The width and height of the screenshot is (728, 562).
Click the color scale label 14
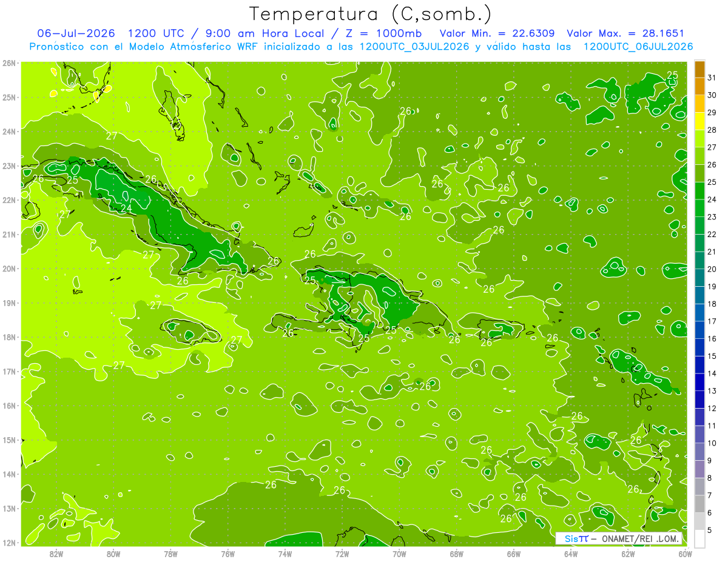pyautogui.click(x=712, y=373)
